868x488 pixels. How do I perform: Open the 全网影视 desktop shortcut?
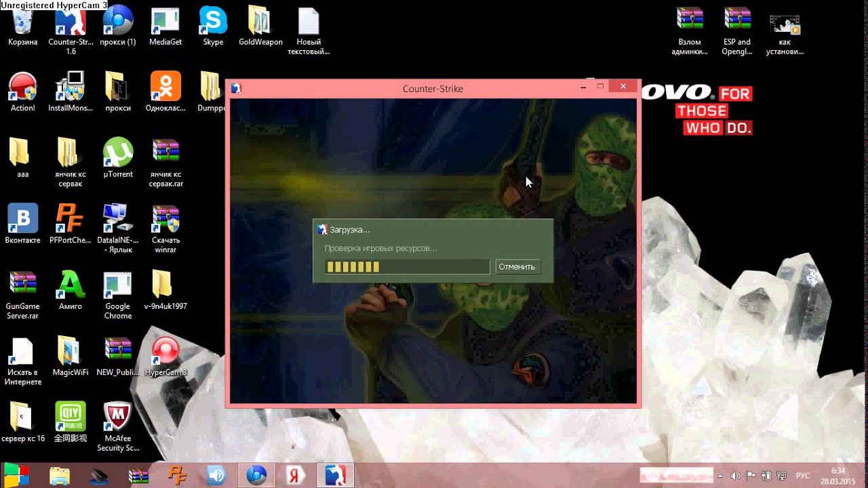coord(71,422)
